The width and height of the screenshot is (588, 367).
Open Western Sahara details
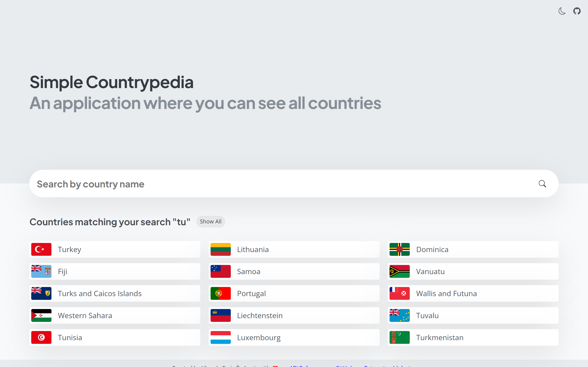tap(115, 315)
